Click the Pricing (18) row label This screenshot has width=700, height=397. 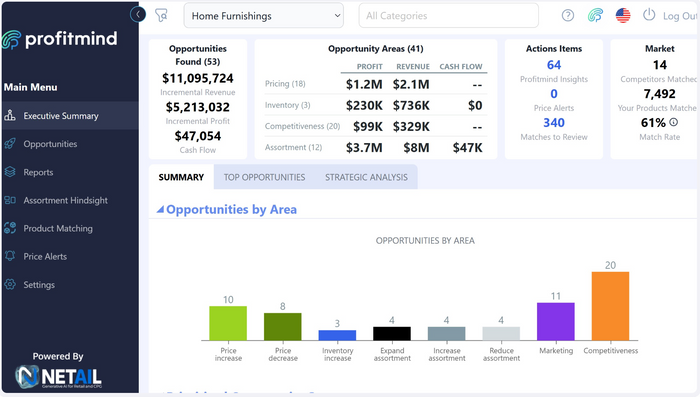285,84
